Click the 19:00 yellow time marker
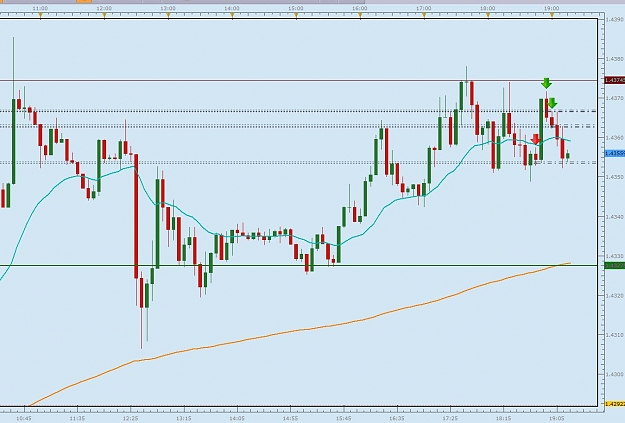This screenshot has width=625, height=423. click(x=552, y=15)
